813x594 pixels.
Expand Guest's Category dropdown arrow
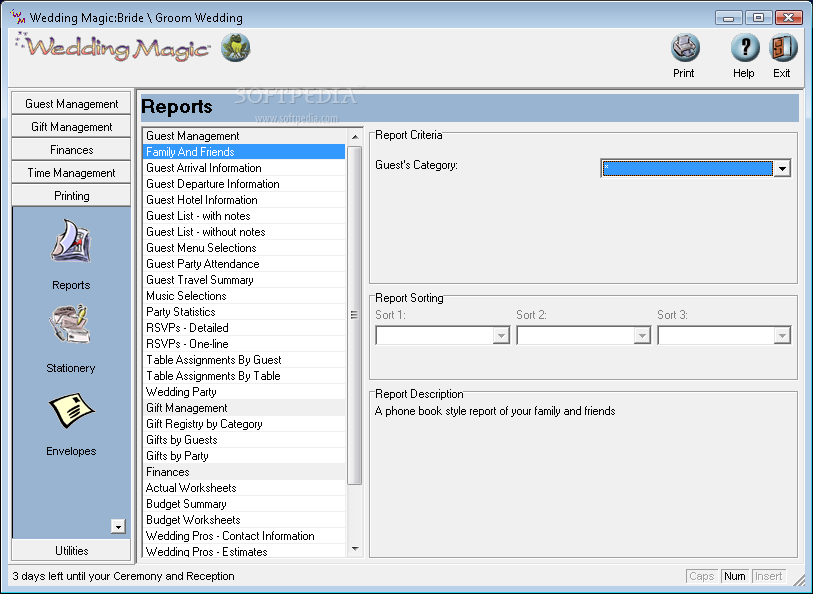(782, 168)
